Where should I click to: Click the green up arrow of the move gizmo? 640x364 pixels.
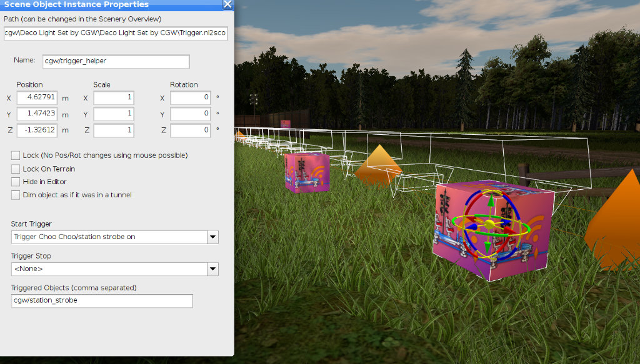pos(489,202)
